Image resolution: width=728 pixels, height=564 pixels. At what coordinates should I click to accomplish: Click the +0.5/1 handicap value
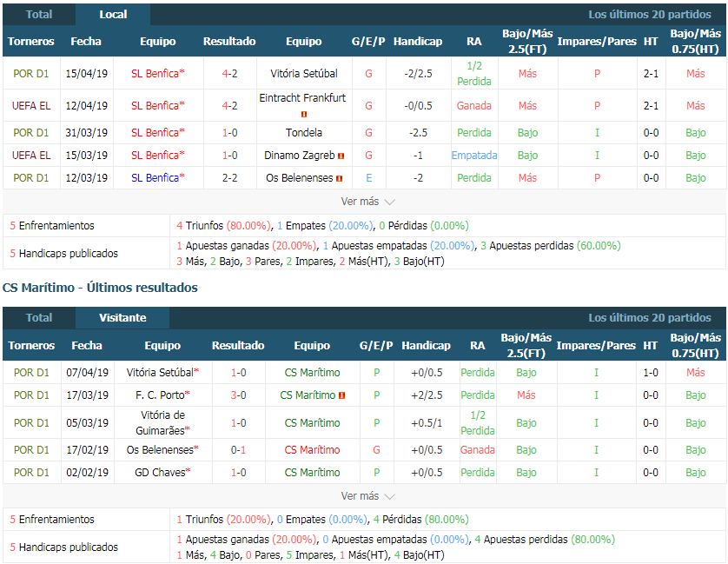427,422
